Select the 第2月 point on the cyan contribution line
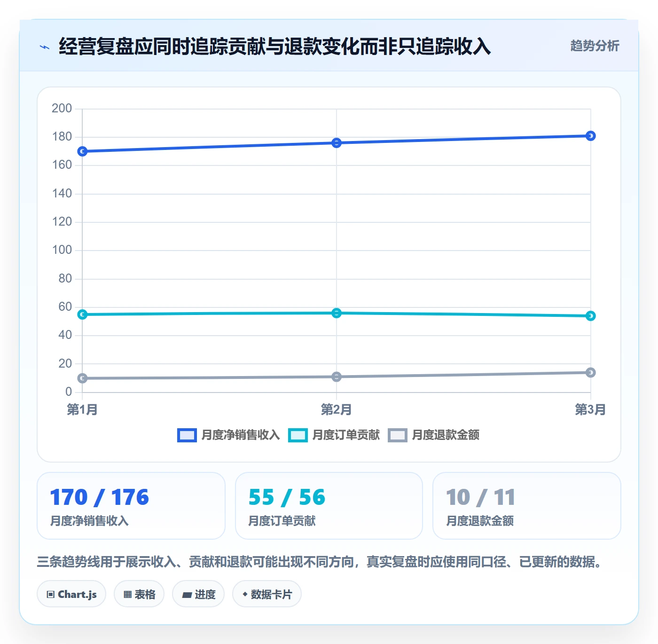The height and width of the screenshot is (644, 658). (x=337, y=313)
